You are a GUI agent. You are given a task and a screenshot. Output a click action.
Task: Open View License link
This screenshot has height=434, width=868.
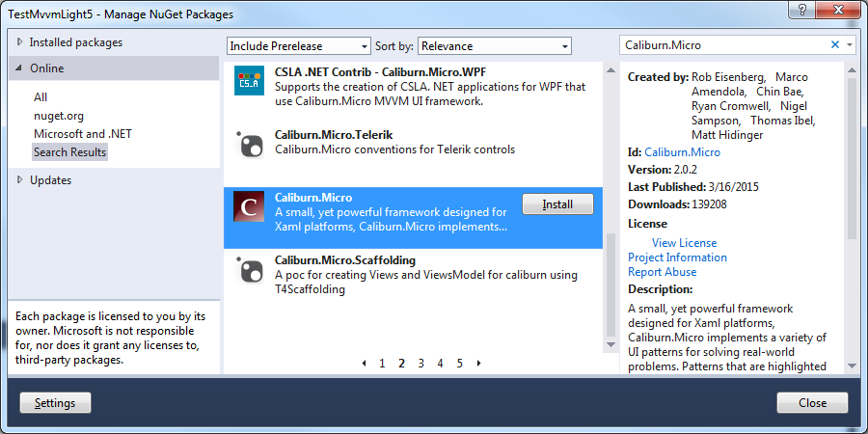[x=684, y=242]
